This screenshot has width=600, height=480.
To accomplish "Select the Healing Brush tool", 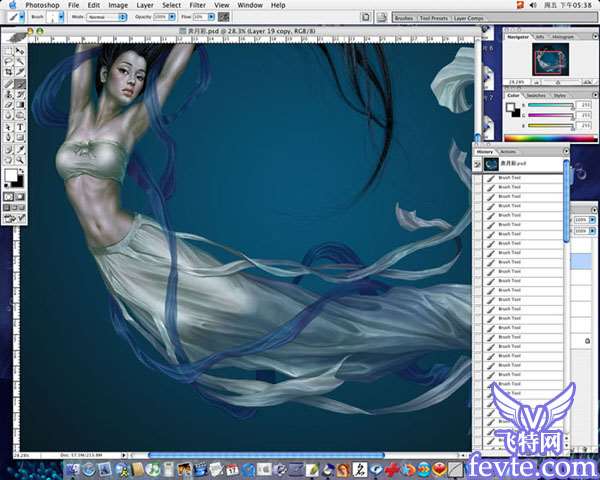I will (x=8, y=84).
